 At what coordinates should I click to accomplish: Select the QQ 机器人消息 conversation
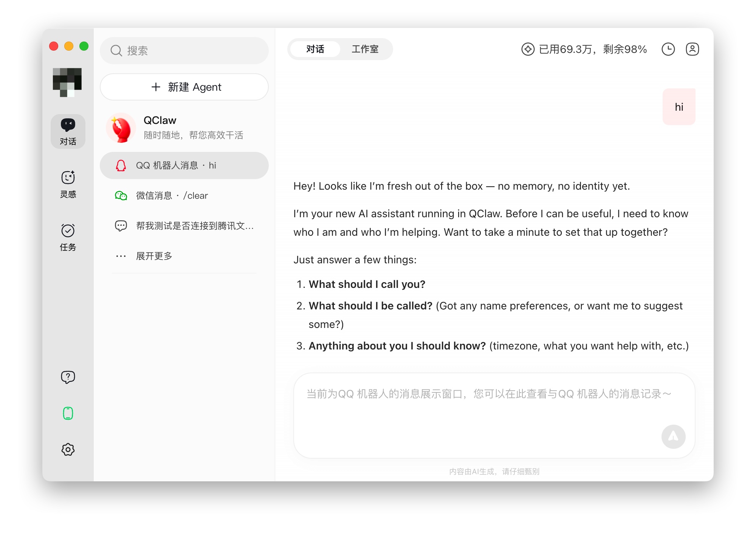184,165
